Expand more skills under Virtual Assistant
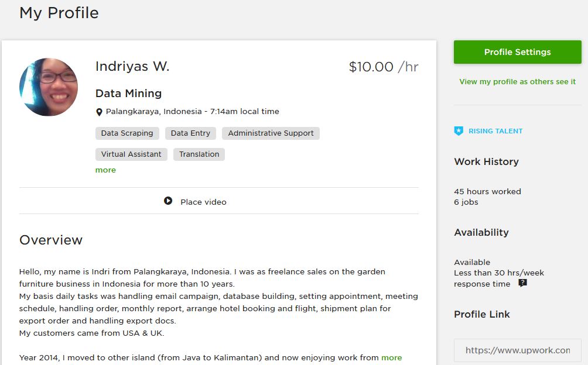This screenshot has height=365, width=588. (105, 170)
